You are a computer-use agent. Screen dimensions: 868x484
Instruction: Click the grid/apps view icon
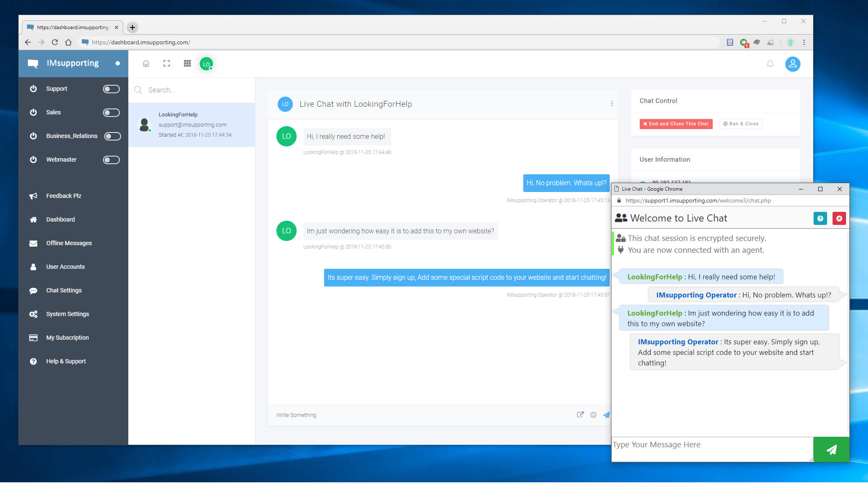point(187,64)
